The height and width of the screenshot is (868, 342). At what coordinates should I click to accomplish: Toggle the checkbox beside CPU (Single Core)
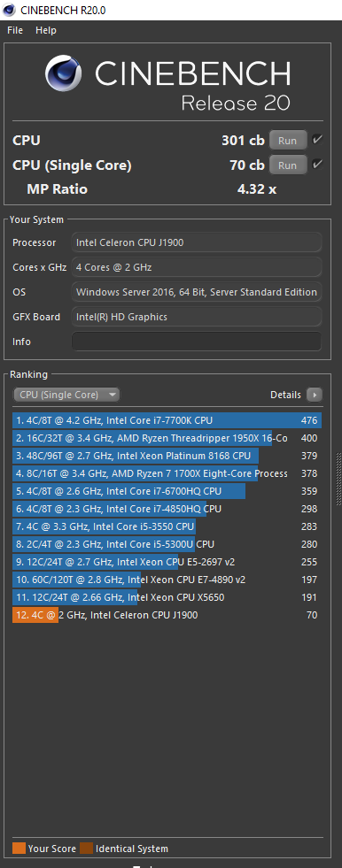tap(317, 164)
